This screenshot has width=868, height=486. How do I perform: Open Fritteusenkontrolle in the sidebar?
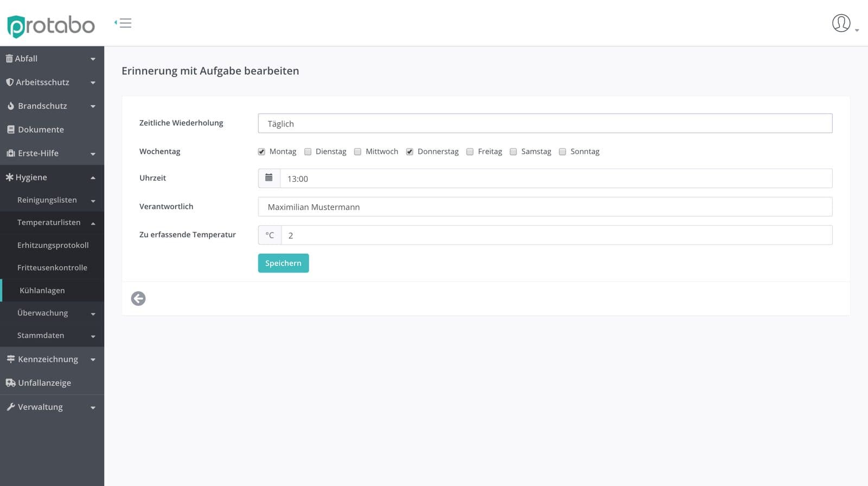52,268
